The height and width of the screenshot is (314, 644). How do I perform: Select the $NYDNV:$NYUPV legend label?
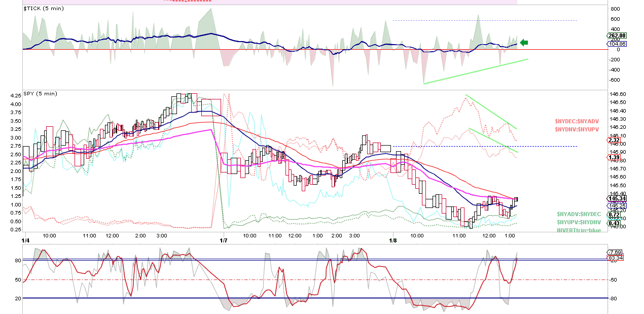[577, 129]
